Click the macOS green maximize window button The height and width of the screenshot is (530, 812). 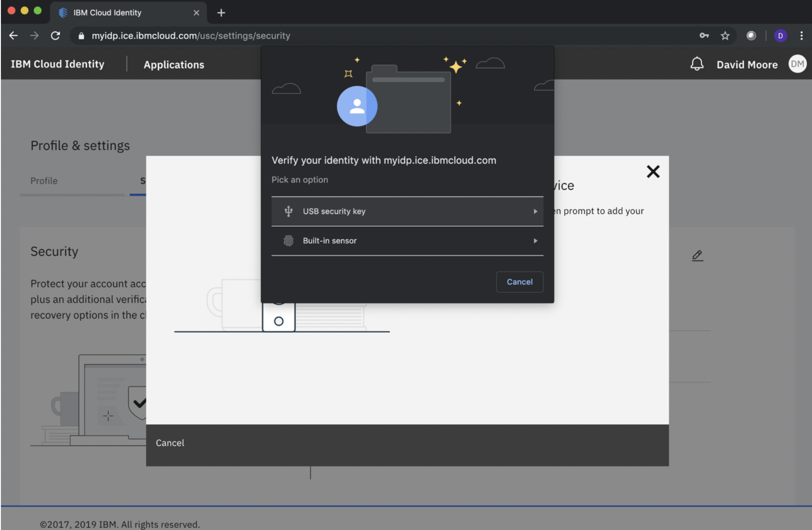[38, 10]
